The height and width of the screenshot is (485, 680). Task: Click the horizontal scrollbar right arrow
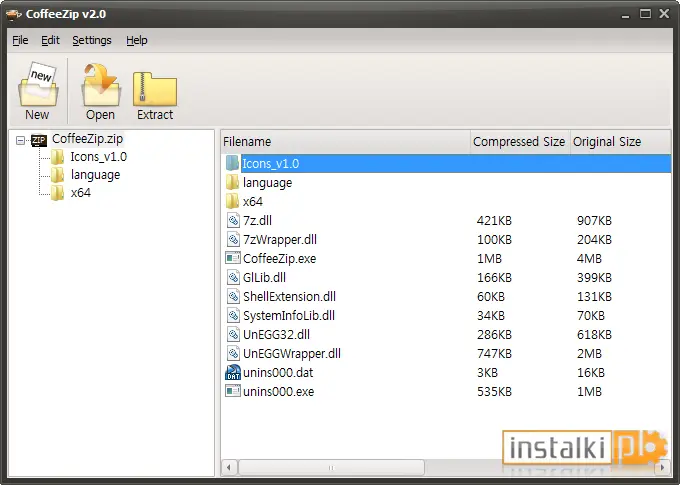663,468
